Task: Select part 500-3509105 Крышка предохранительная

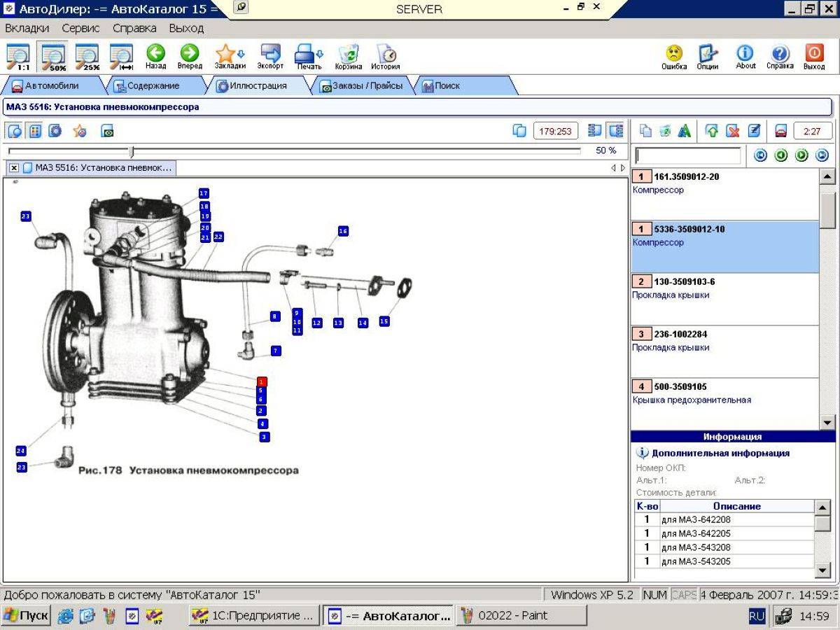Action: [724, 404]
